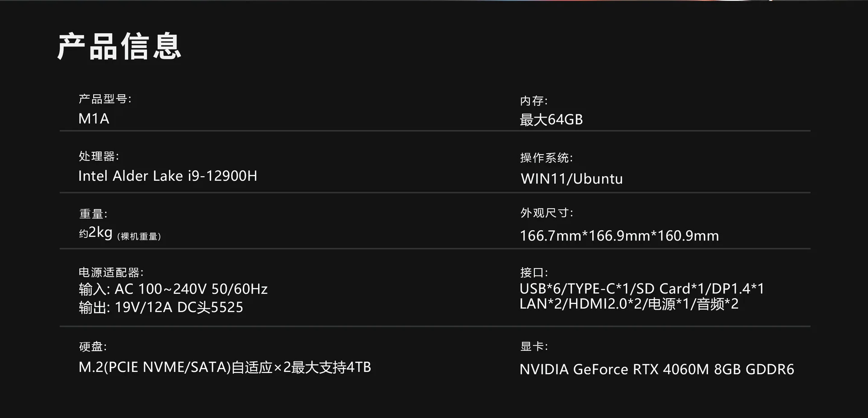Click the 重量 label
The image size is (868, 418).
tap(93, 214)
